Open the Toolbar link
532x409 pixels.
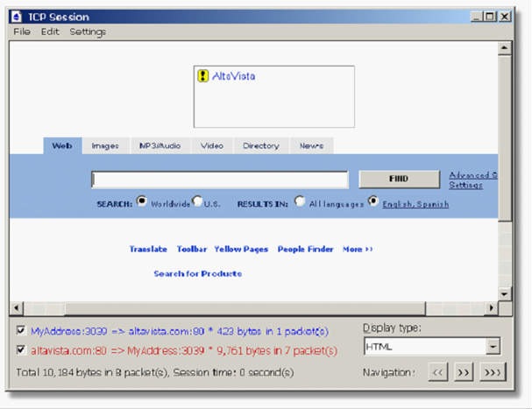point(192,250)
